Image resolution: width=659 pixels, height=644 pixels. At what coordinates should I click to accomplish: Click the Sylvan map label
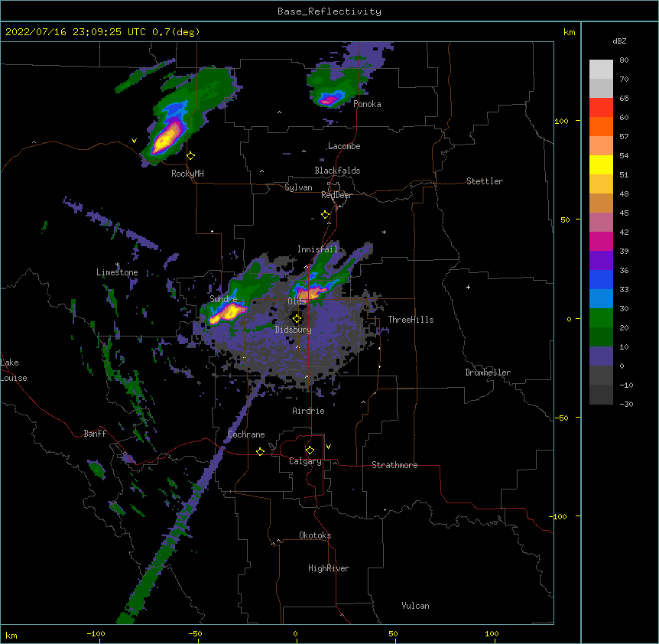point(298,187)
